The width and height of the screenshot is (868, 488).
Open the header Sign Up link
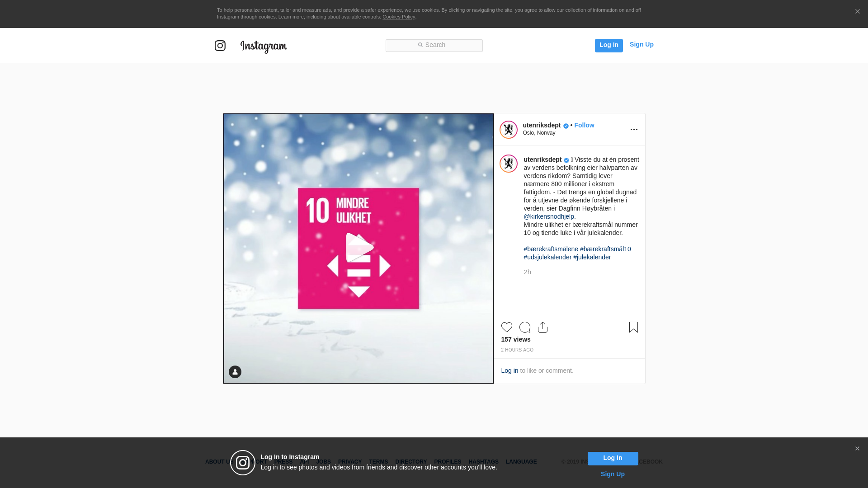642,44
